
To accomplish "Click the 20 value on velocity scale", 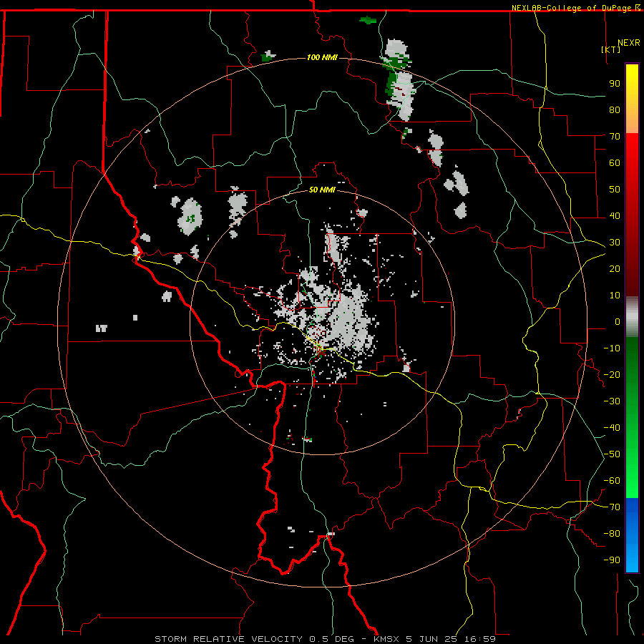I will pyautogui.click(x=615, y=268).
